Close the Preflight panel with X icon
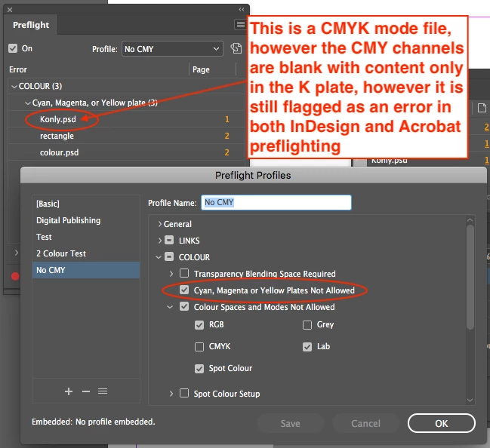Screen dimensions: 490x448 coord(10,10)
